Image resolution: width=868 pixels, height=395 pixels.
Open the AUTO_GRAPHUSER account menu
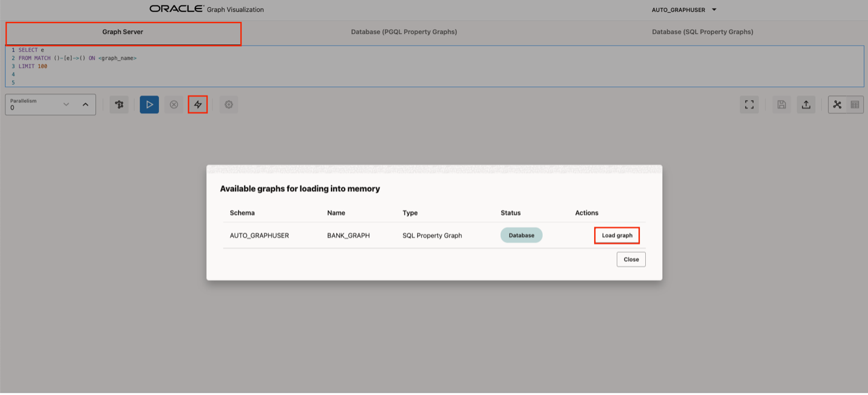(x=684, y=9)
